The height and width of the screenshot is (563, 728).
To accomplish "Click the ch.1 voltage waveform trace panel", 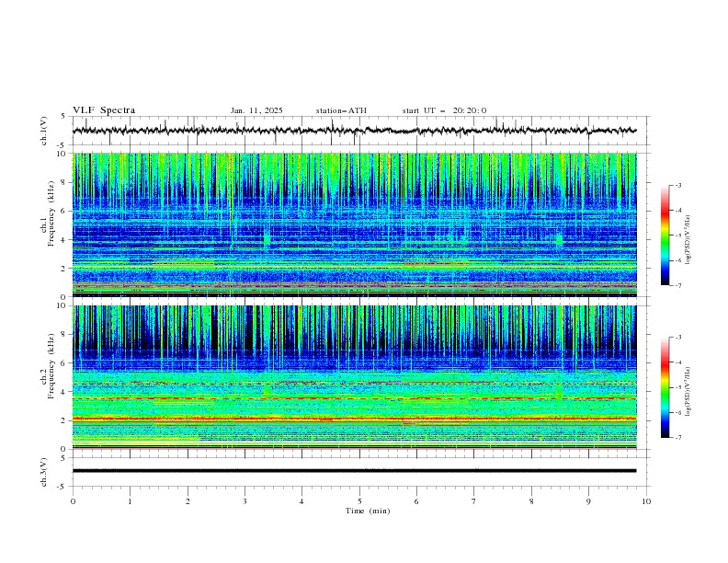I will (x=361, y=131).
